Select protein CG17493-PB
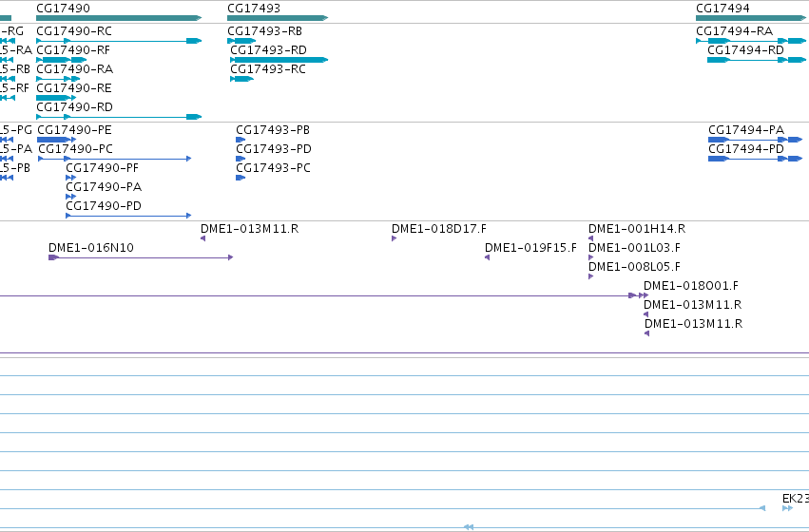The width and height of the screenshot is (809, 532). coord(273,130)
